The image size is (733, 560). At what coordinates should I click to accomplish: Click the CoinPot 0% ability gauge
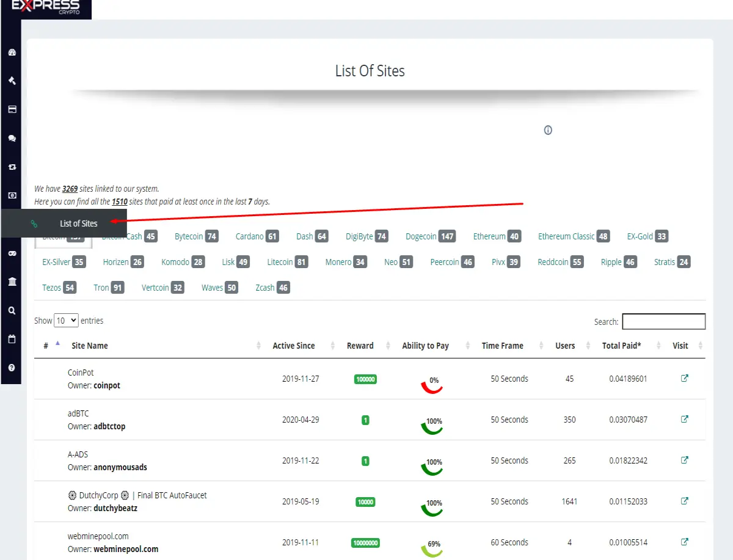point(432,384)
